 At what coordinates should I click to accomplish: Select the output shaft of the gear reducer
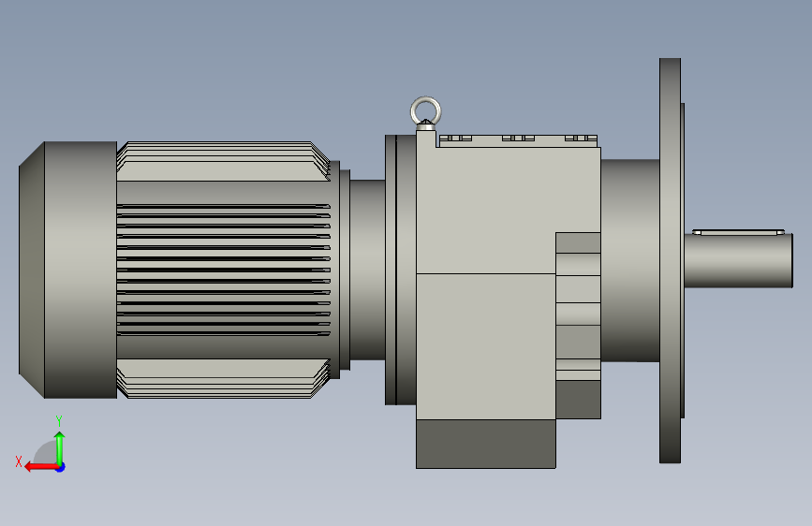tap(738, 260)
